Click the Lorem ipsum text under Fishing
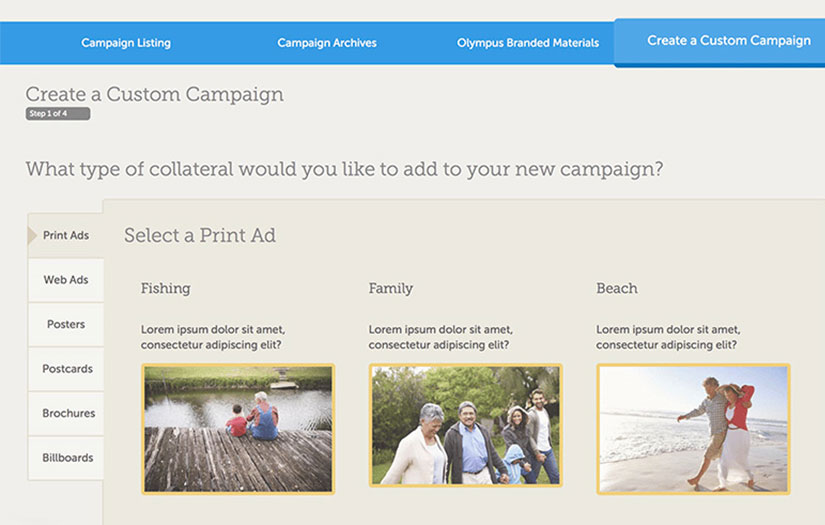This screenshot has width=825, height=525. point(213,337)
